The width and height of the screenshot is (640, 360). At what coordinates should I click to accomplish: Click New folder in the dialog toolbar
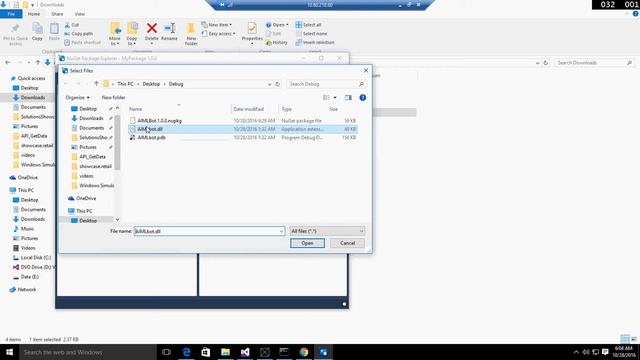pyautogui.click(x=113, y=98)
